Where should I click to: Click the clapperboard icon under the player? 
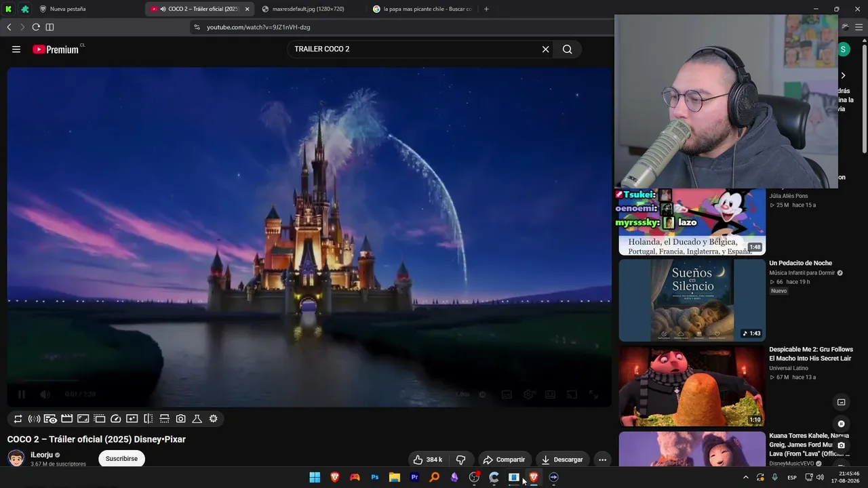click(x=66, y=419)
